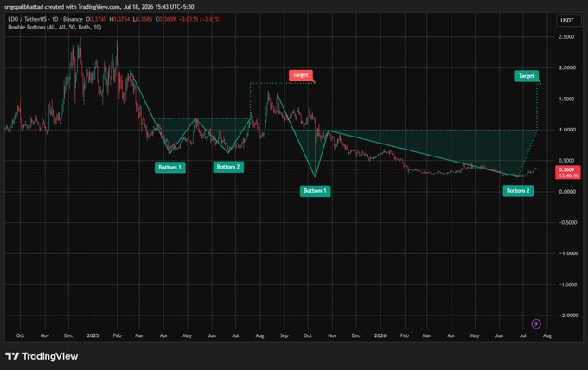Click the 2025 label on time axis
Image resolution: width=588 pixels, height=370 pixels.
(93, 335)
